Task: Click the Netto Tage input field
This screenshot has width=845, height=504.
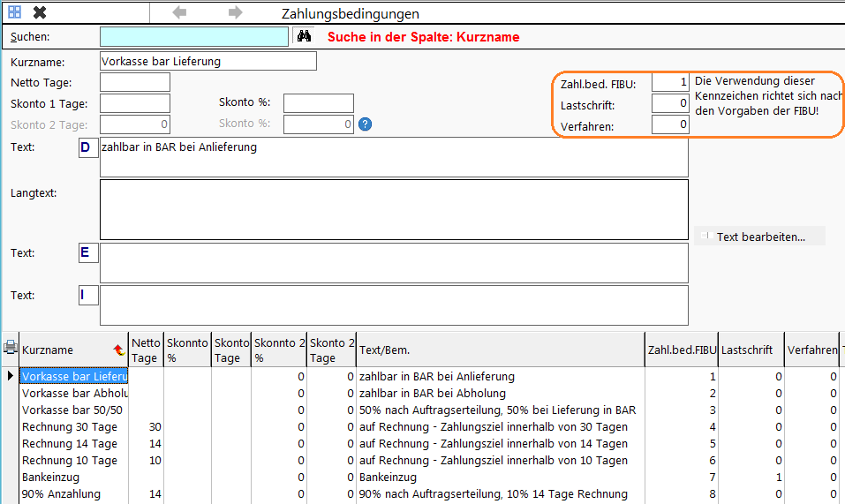Action: click(x=135, y=82)
